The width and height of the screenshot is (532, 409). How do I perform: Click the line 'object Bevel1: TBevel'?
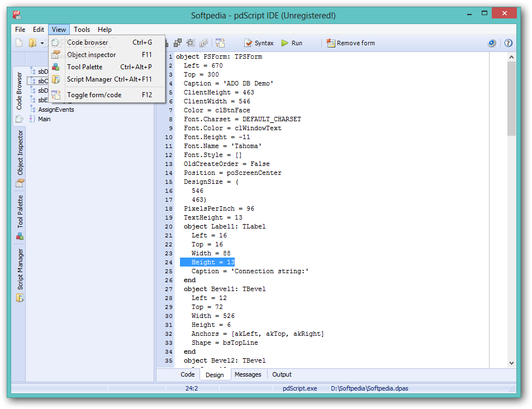coord(225,289)
